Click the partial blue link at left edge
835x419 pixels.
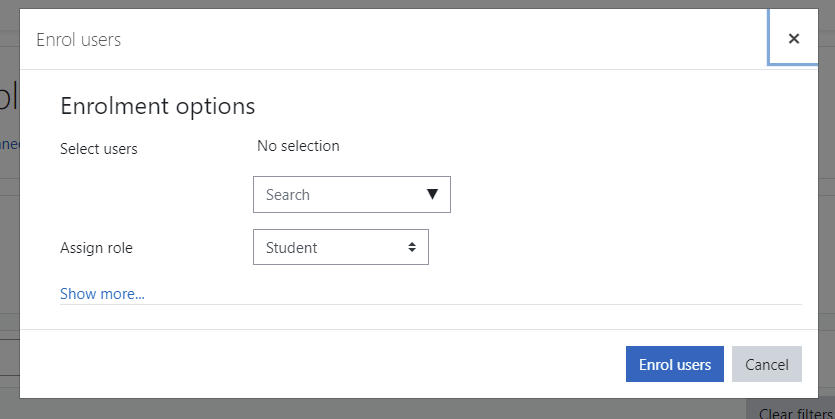click(10, 144)
